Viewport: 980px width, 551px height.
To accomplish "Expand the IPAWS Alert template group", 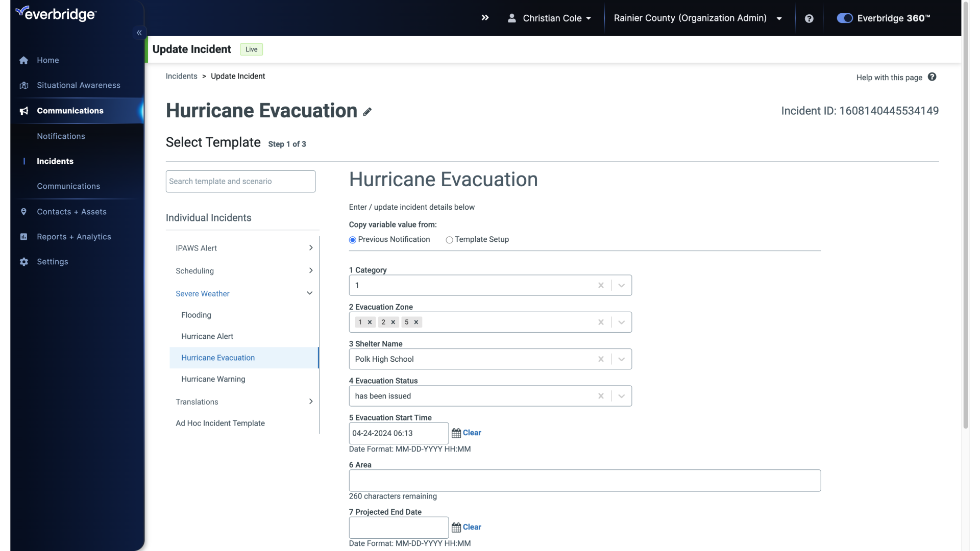I will 310,247.
